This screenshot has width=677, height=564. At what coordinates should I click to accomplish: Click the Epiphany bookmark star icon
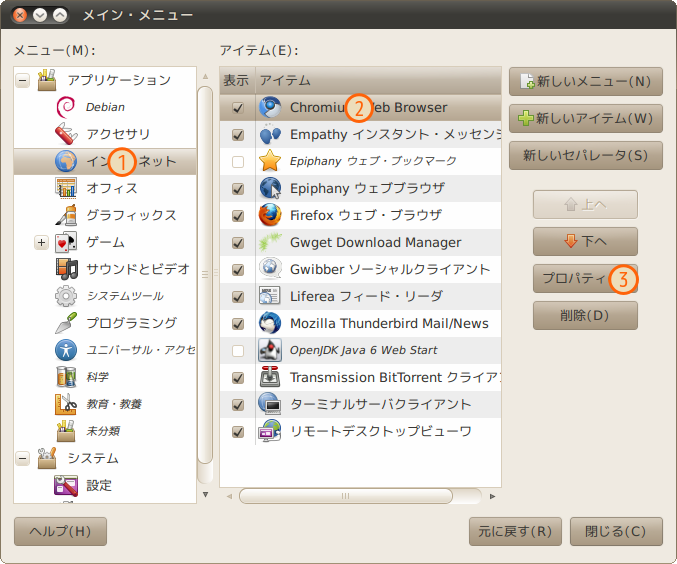tap(270, 161)
